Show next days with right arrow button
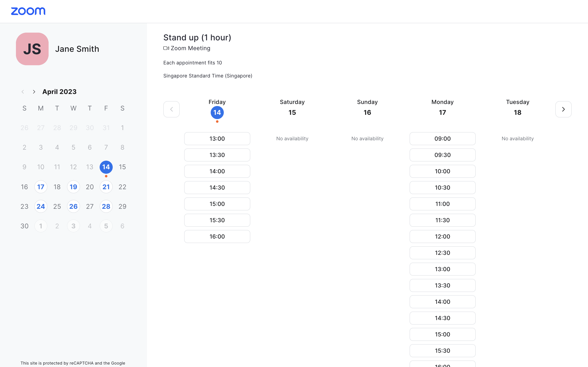The image size is (588, 367). (563, 109)
